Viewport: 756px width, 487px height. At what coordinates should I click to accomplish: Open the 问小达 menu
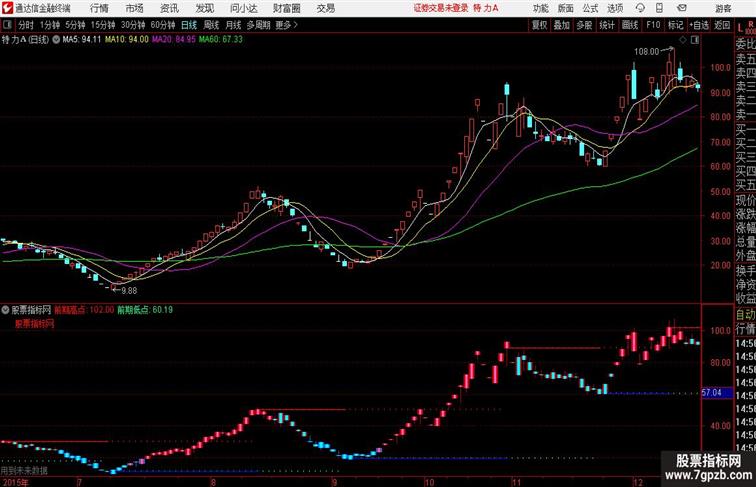(x=244, y=8)
